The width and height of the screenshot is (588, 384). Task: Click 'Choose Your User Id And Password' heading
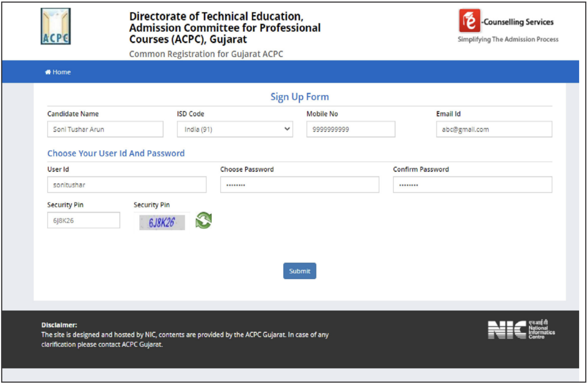click(116, 153)
